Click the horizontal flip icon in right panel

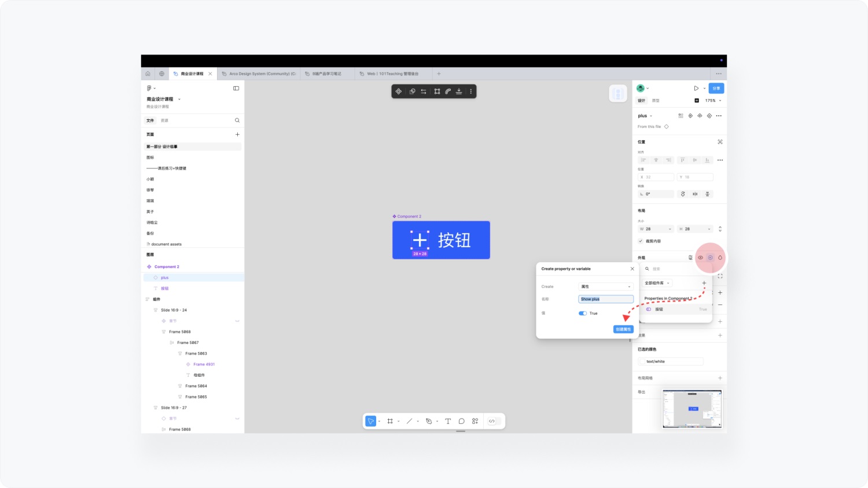695,194
